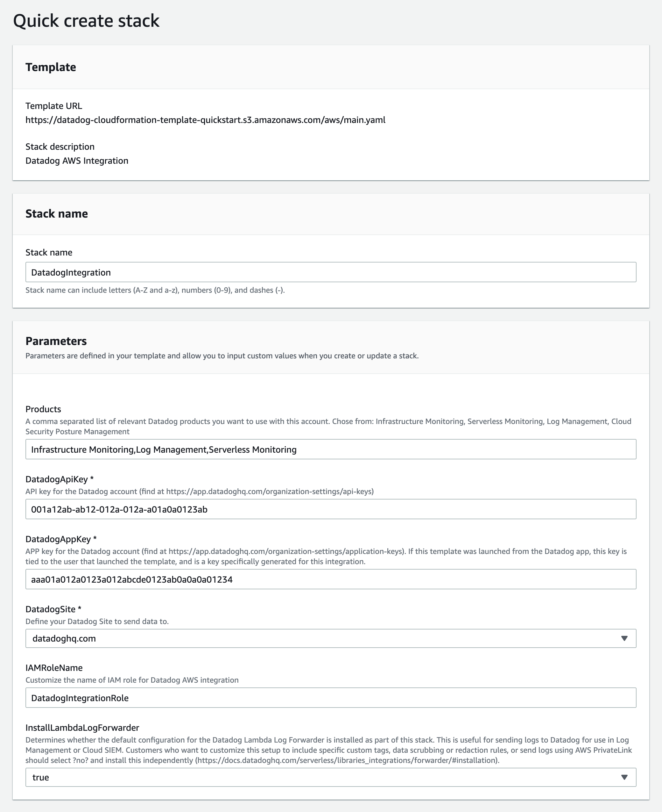Viewport: 662px width, 812px height.
Task: Select the IAMRoleName input field
Action: (x=331, y=698)
